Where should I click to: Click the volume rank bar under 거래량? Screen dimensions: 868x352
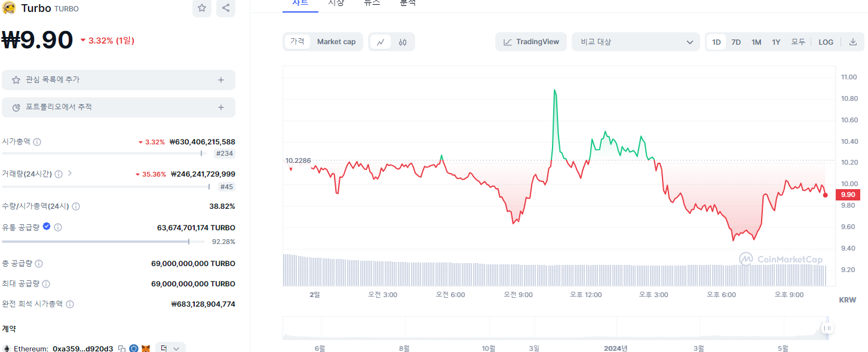(x=107, y=187)
